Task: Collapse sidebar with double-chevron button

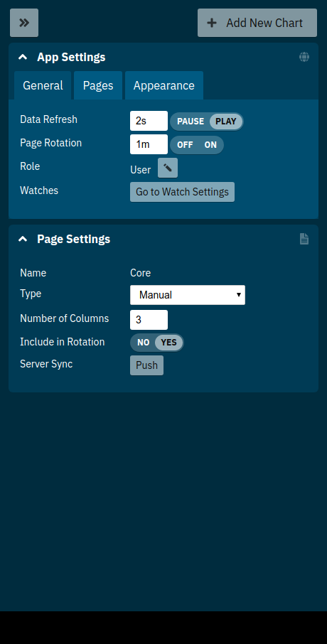Action: 24,23
